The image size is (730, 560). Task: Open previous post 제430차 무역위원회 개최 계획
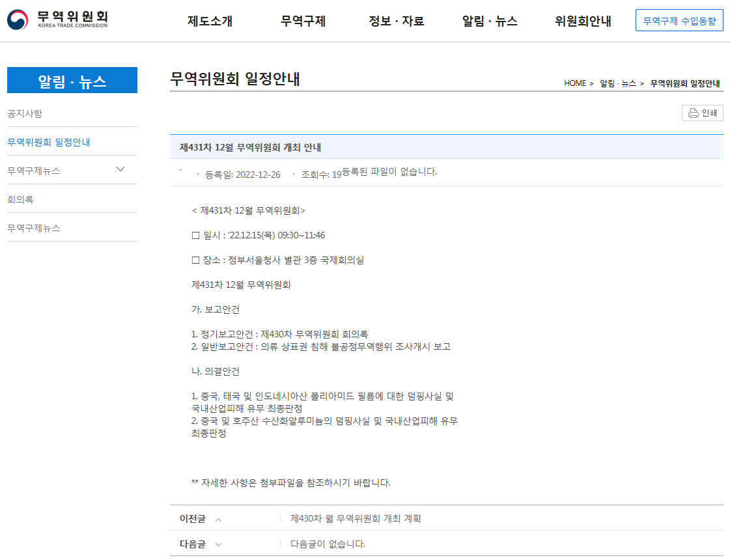click(356, 519)
